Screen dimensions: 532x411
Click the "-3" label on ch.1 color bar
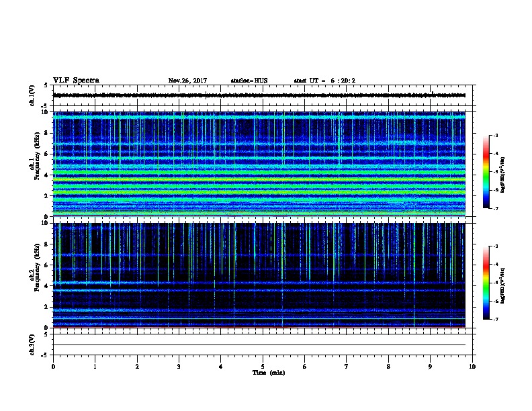(x=495, y=135)
